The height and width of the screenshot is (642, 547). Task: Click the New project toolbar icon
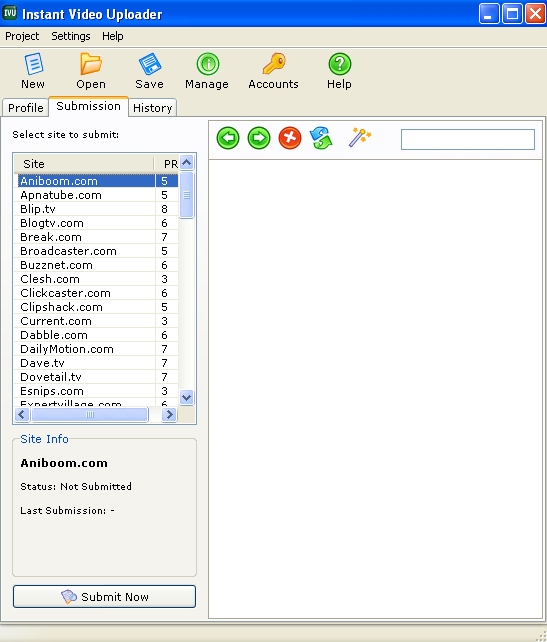[x=33, y=65]
